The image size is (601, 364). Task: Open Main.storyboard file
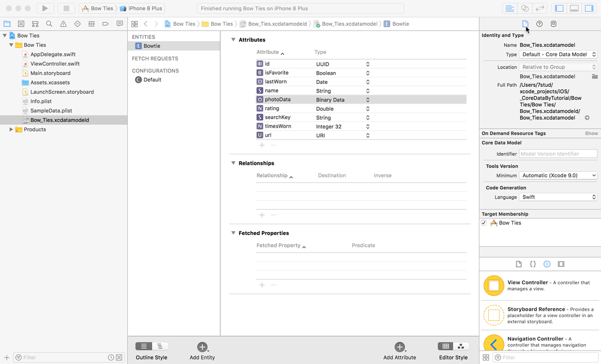[50, 73]
